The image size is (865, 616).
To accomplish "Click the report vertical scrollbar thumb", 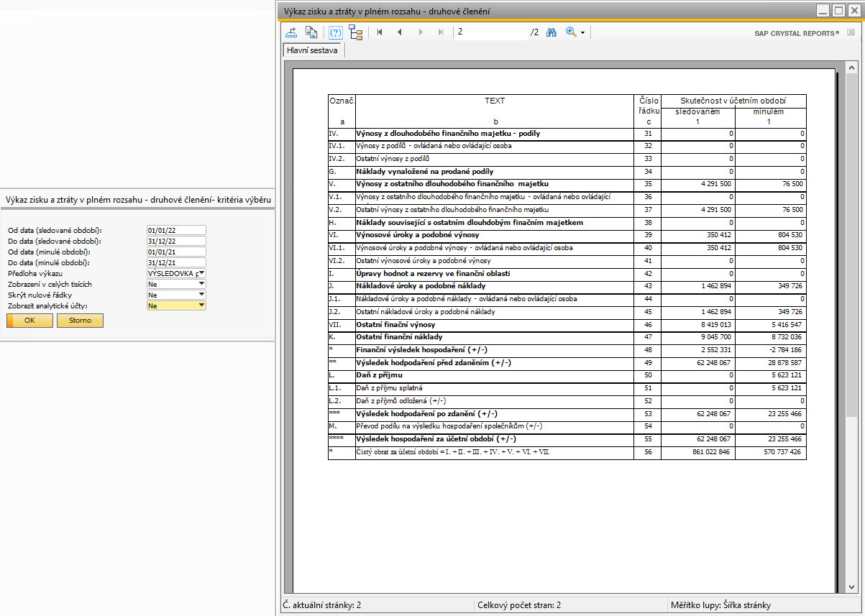I will coord(851,244).
